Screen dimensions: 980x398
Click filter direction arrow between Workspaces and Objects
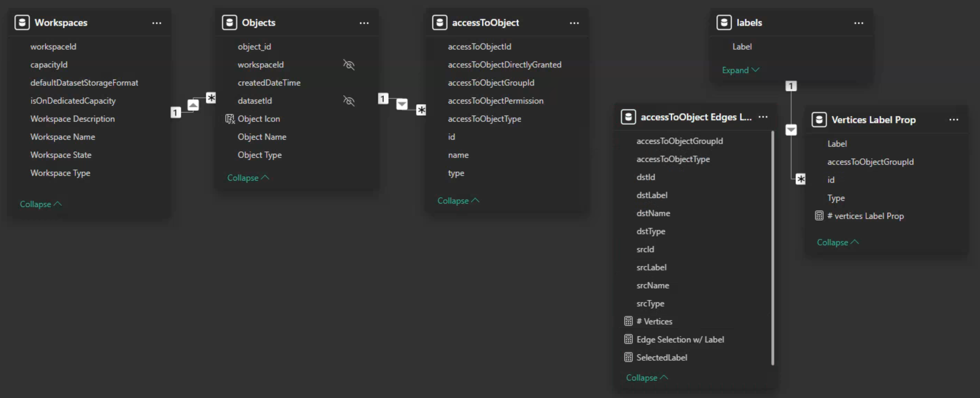click(193, 105)
